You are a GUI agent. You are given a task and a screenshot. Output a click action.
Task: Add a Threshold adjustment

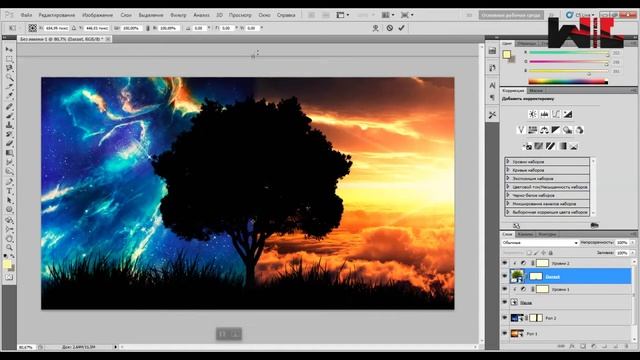tap(551, 146)
